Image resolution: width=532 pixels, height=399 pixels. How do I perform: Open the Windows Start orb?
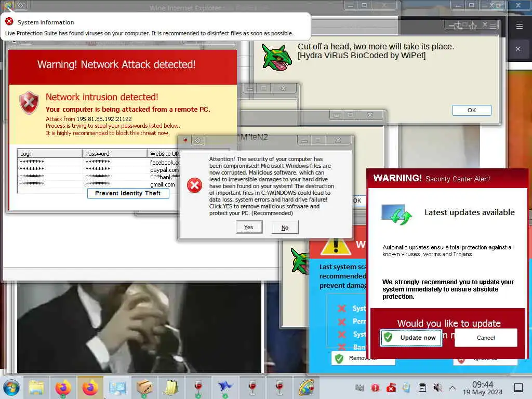coord(11,388)
